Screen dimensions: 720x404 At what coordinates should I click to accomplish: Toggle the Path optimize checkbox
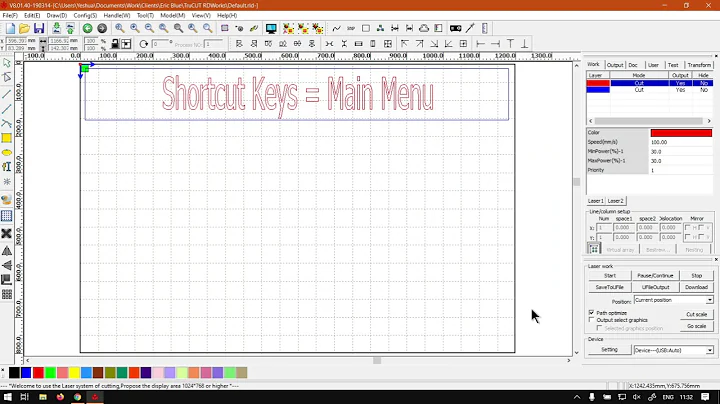tap(591, 313)
